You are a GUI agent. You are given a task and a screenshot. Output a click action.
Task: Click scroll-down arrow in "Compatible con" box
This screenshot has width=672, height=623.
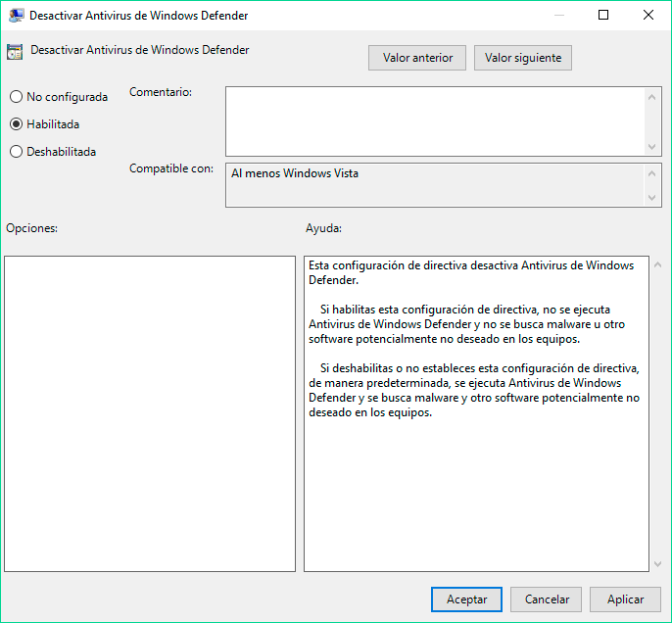coord(651,198)
